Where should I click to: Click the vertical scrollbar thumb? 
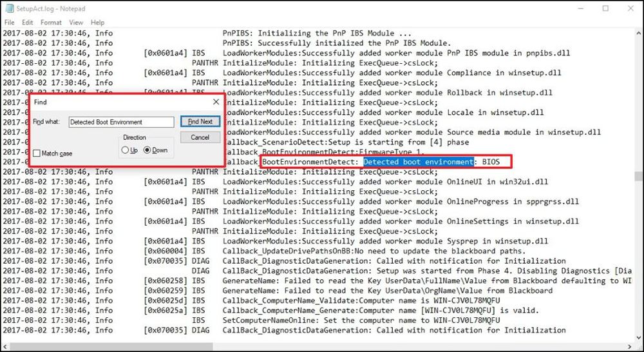tap(638, 176)
